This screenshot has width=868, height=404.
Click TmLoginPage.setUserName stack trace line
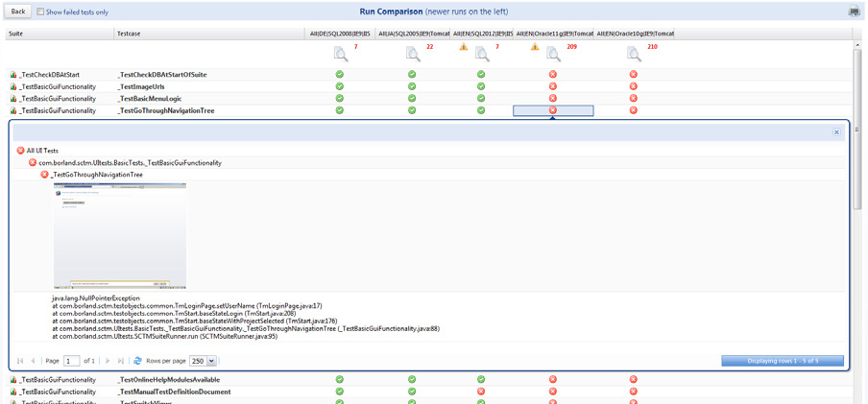tap(187, 305)
